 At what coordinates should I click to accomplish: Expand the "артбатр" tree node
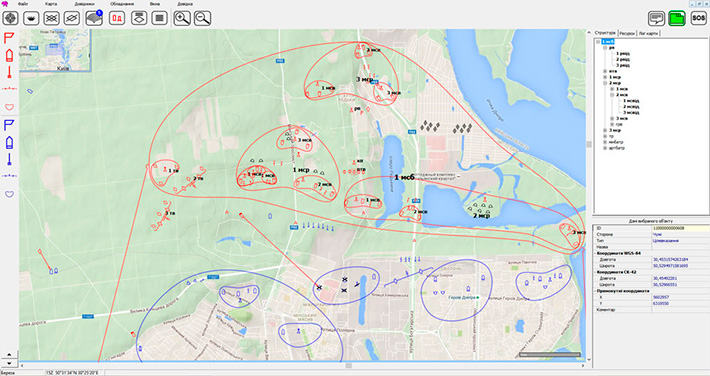605,148
